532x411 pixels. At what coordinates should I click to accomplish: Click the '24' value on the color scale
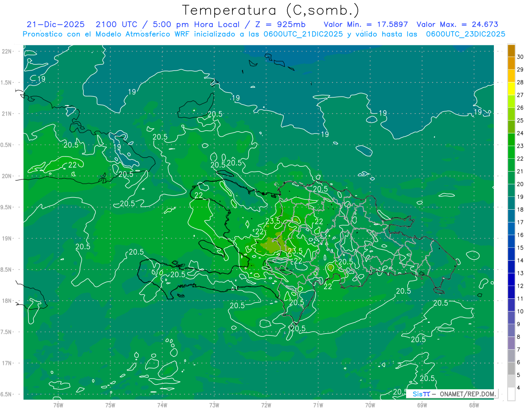(520, 133)
